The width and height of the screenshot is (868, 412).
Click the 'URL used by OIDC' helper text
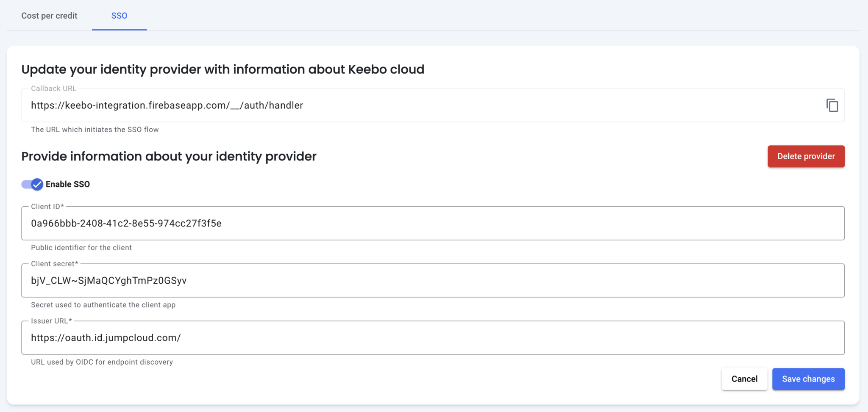click(x=102, y=362)
